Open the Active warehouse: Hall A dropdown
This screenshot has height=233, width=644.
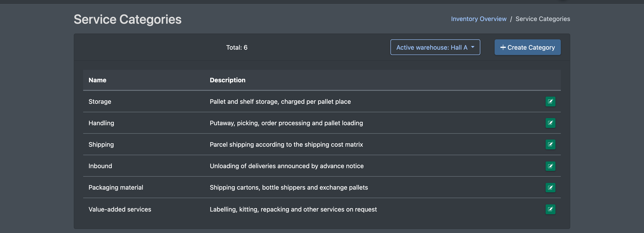click(435, 47)
